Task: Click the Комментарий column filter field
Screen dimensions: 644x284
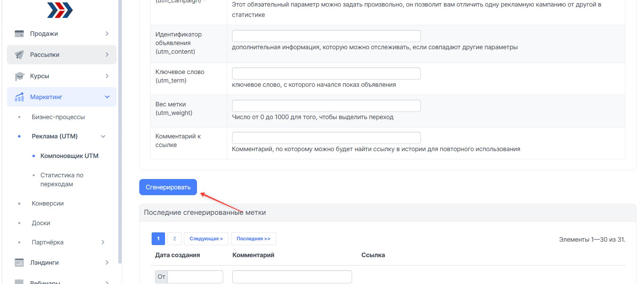Action: pos(292,277)
